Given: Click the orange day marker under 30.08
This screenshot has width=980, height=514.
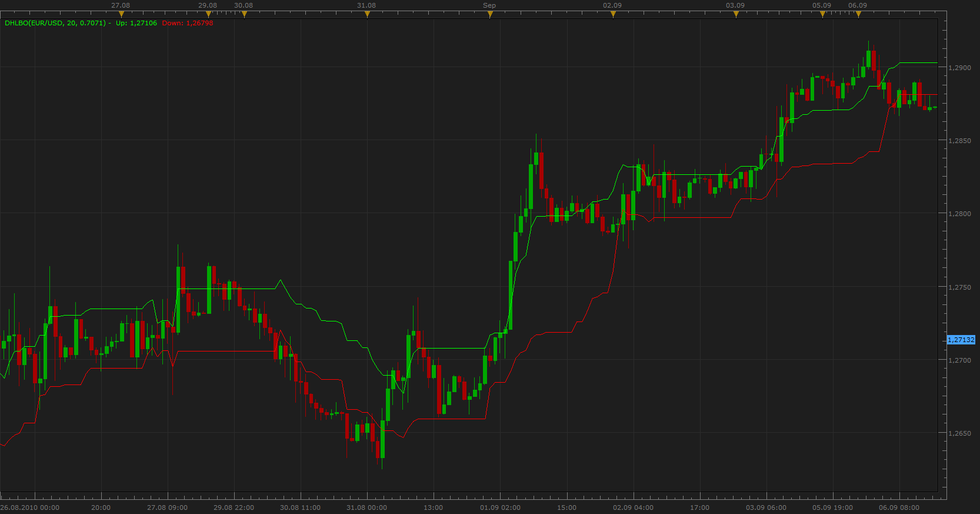Looking at the screenshot, I should 244,14.
